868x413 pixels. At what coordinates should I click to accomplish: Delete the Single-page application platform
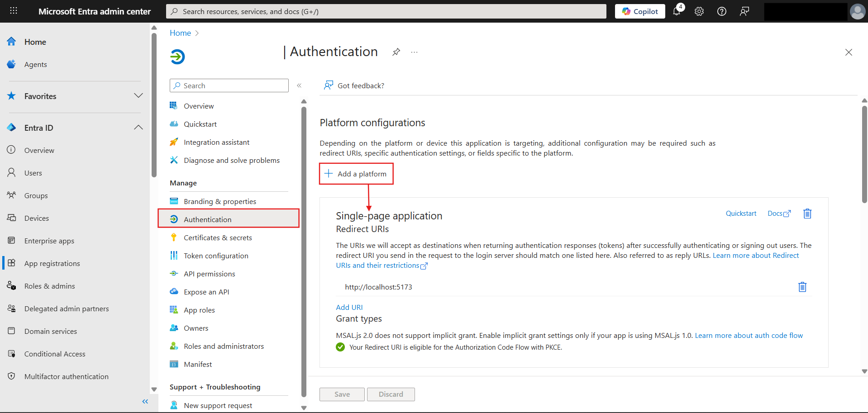pos(807,214)
